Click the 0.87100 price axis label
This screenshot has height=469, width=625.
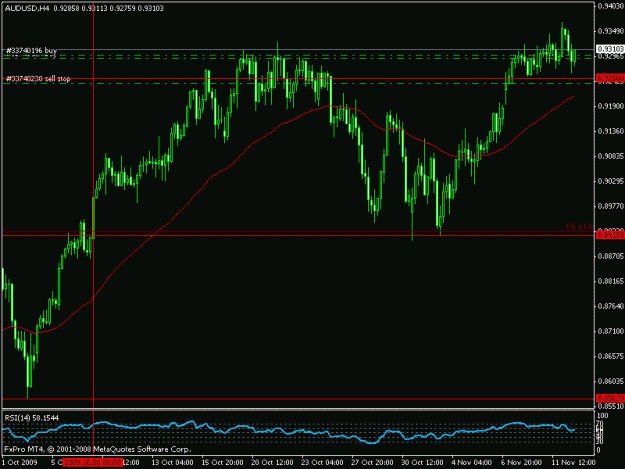click(x=611, y=331)
